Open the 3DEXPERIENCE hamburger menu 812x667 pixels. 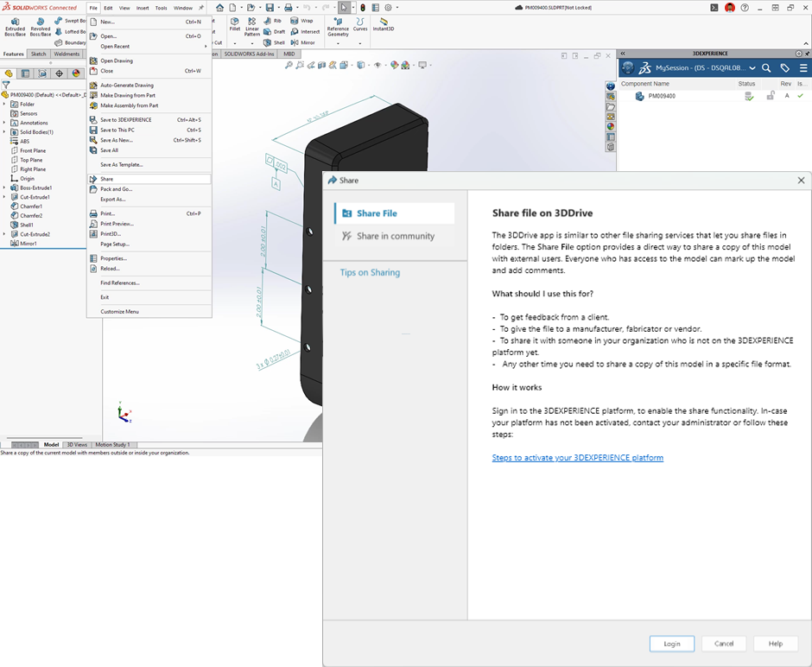pos(803,68)
